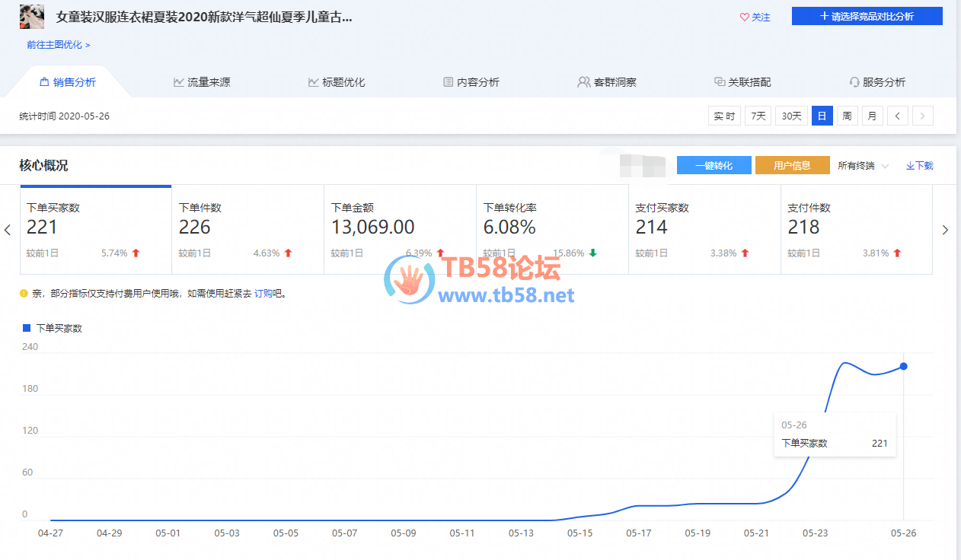
Task: Click the 下载 download icon link
Action: pyautogui.click(x=919, y=165)
